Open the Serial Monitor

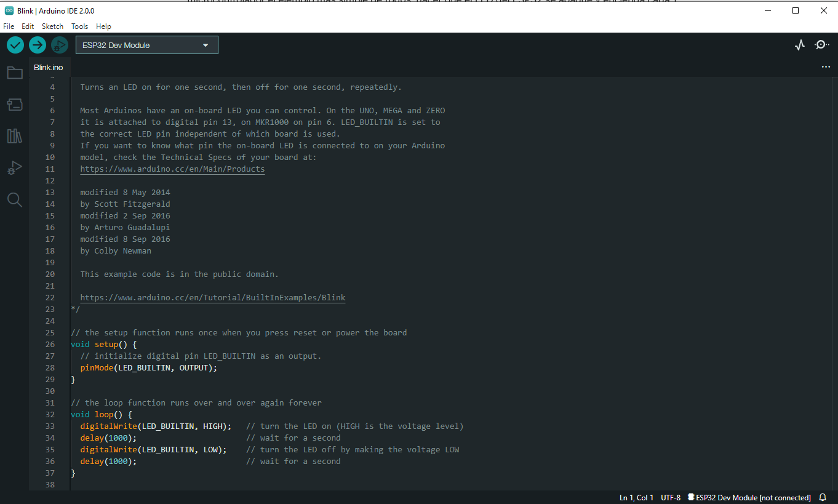pos(821,45)
